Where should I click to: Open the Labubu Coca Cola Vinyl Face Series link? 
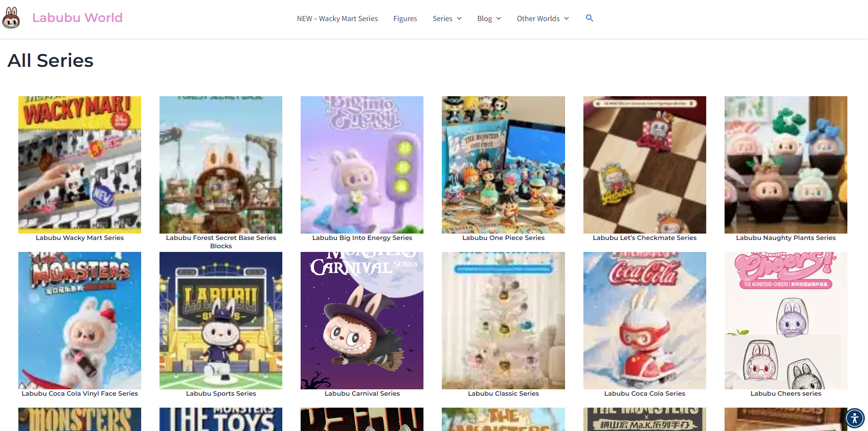point(79,393)
